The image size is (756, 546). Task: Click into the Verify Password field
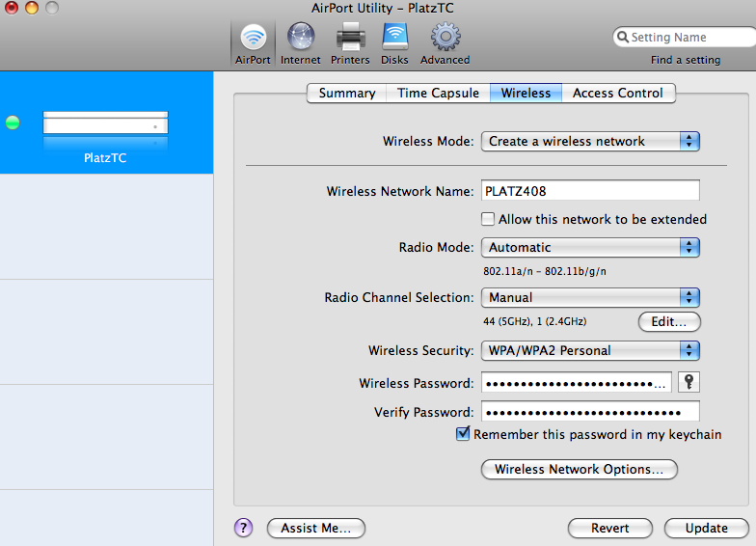(x=590, y=411)
